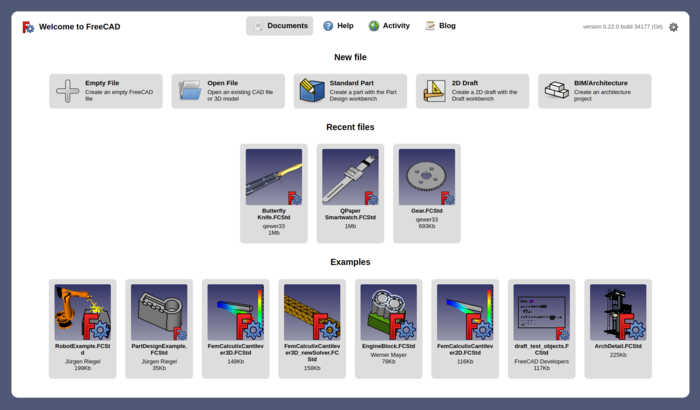Switch to the Documents tab
700x410 pixels.
tap(279, 26)
